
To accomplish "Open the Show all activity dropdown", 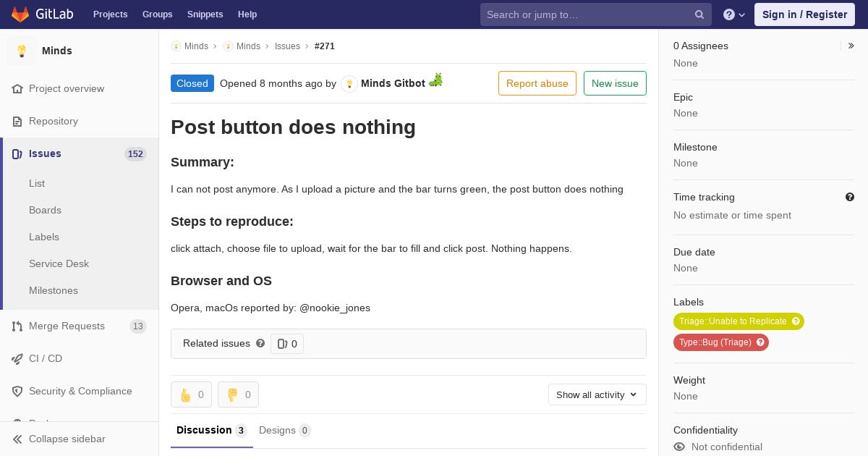I will (597, 394).
